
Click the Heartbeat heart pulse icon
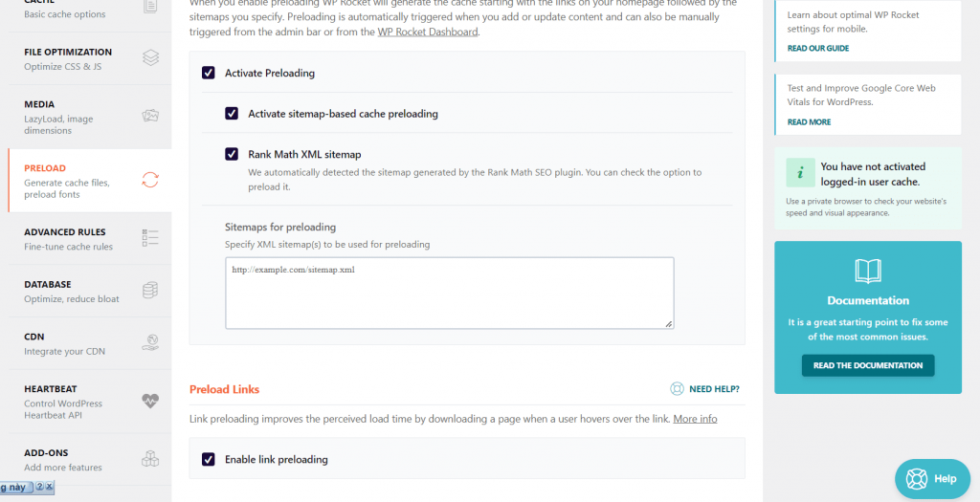click(150, 401)
